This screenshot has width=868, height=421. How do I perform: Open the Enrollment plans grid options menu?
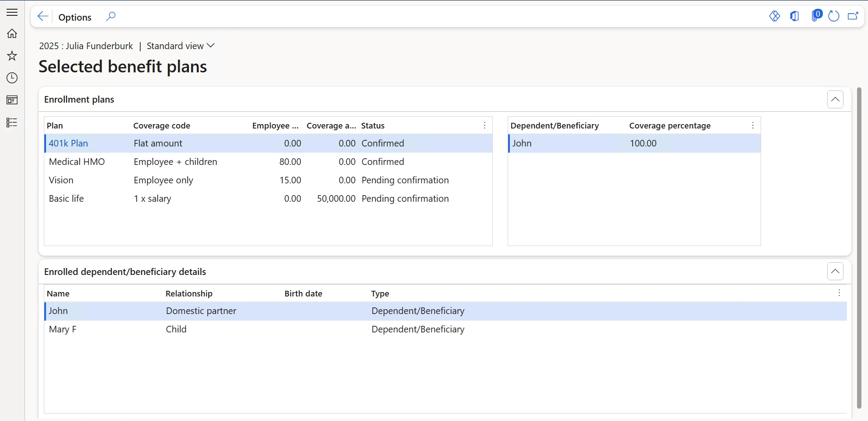pos(484,125)
